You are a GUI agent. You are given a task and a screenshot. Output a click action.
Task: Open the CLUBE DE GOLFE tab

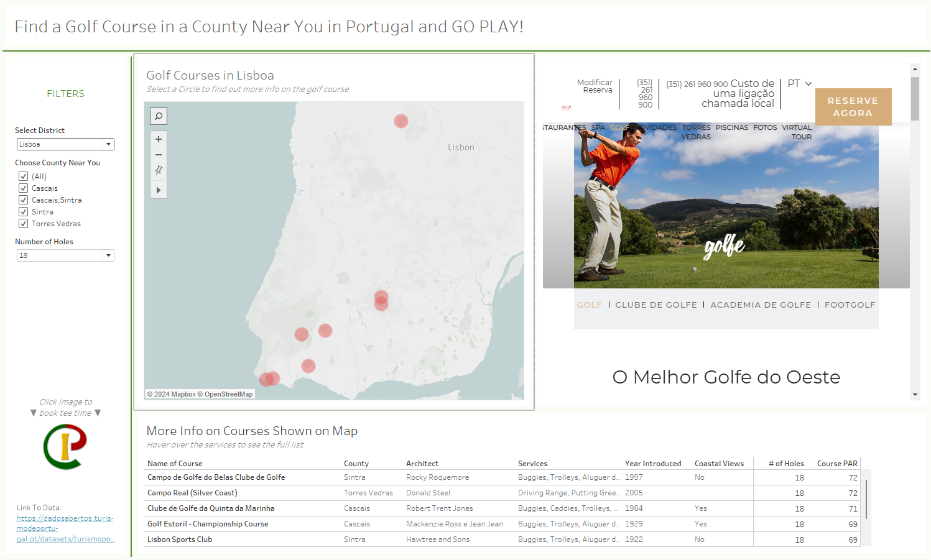[x=656, y=305]
